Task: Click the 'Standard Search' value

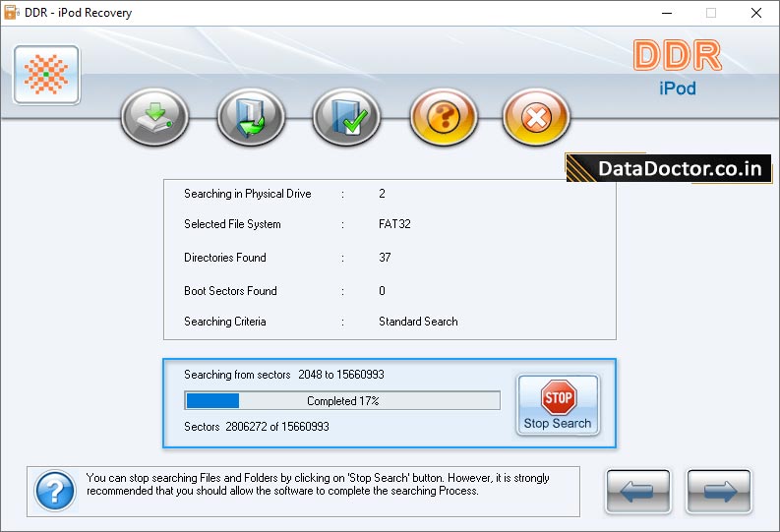Action: pos(418,322)
